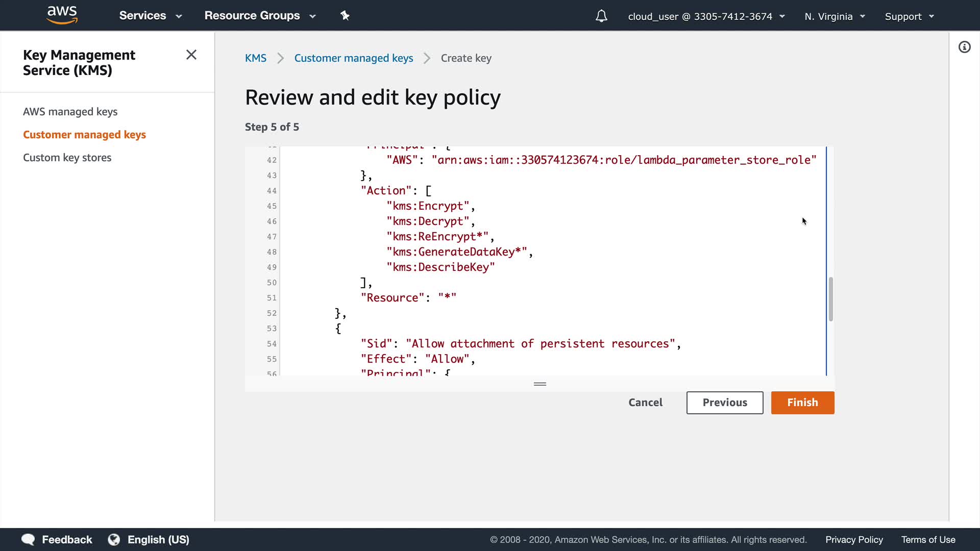Expand the Resource Groups dropdown
Image resolution: width=980 pixels, height=551 pixels.
[260, 16]
